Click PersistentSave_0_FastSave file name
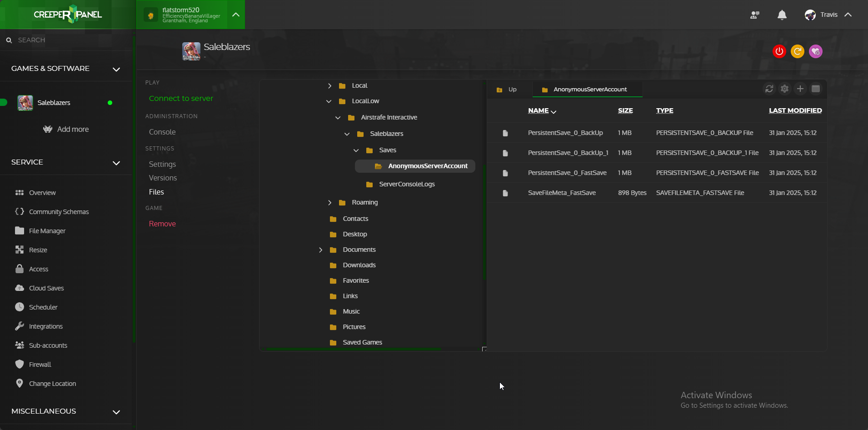This screenshot has width=868, height=430. point(567,173)
